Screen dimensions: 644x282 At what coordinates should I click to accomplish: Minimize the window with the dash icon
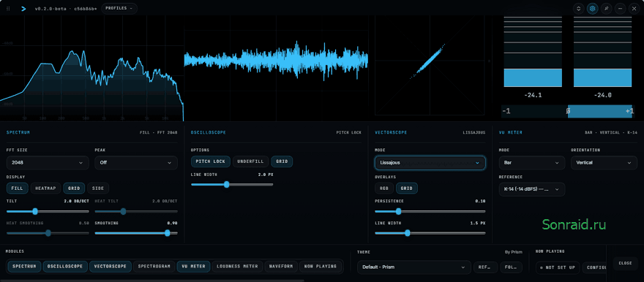(620, 9)
